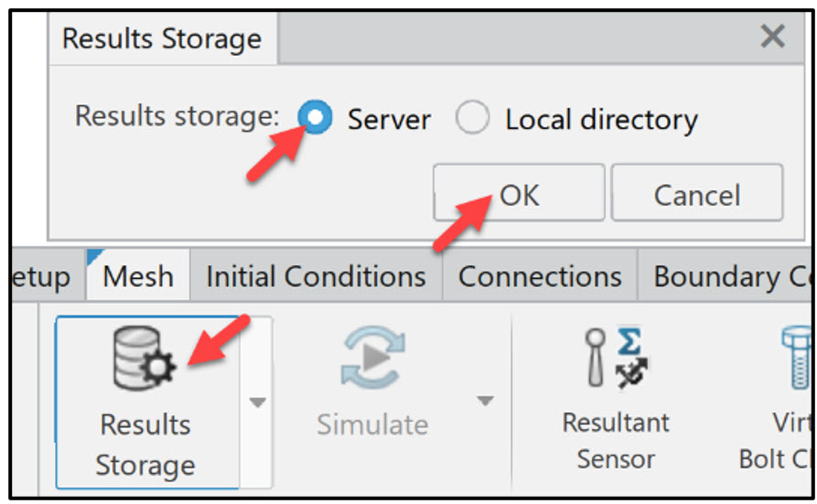Confirm with the OK button

(519, 194)
